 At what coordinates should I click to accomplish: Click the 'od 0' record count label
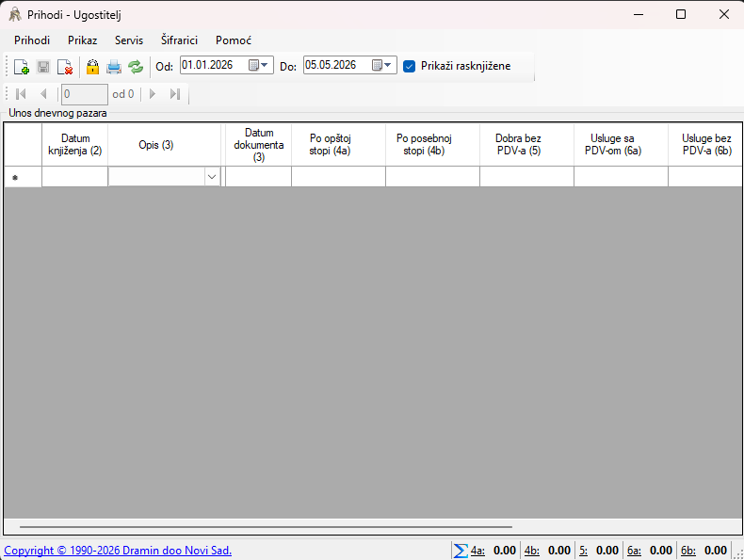[123, 94]
